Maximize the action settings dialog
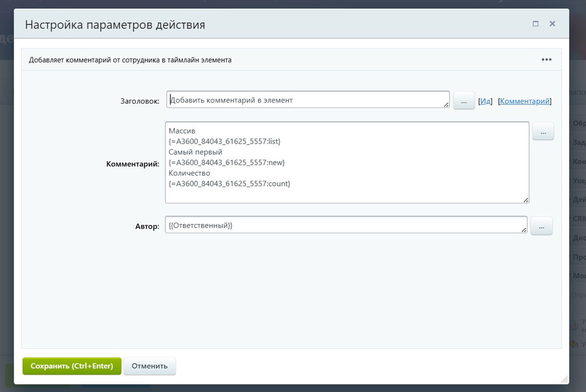 pyautogui.click(x=535, y=24)
